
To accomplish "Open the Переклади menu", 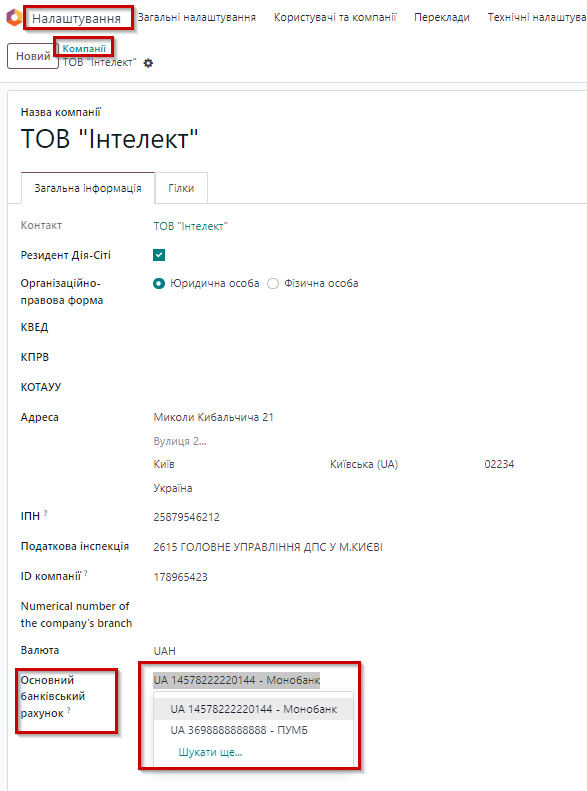I will 442,17.
